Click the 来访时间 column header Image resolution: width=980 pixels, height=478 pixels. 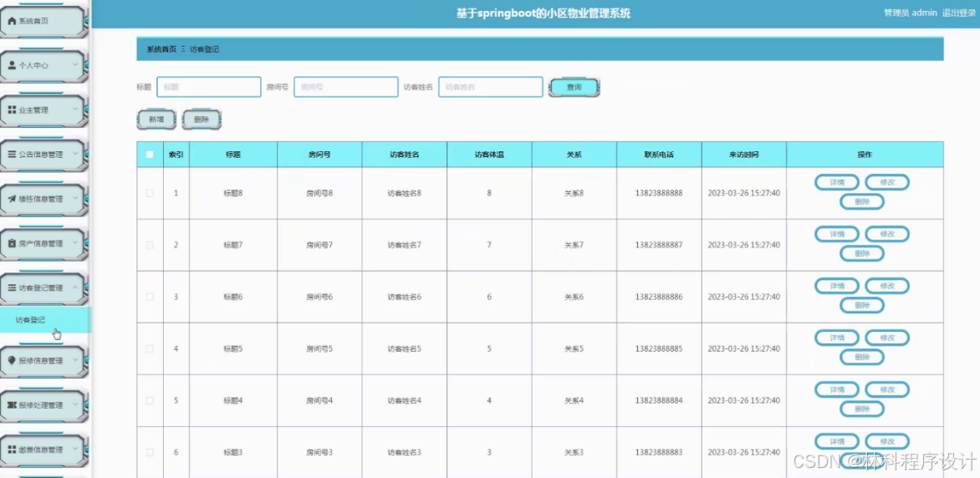point(743,155)
